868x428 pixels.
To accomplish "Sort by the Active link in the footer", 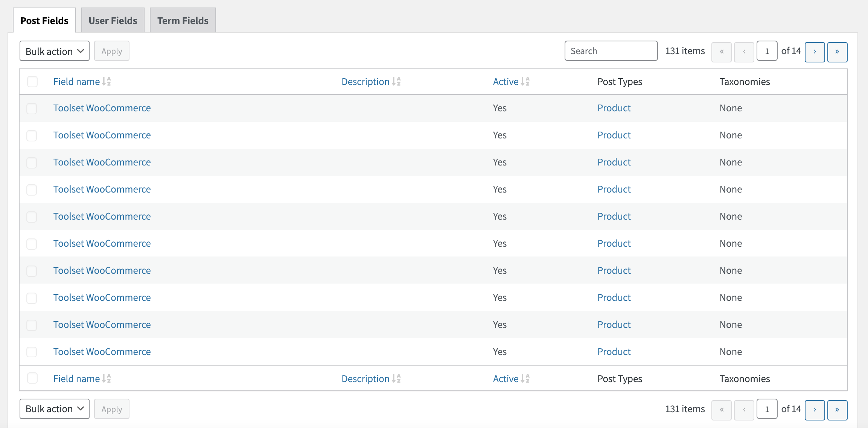I will point(506,379).
